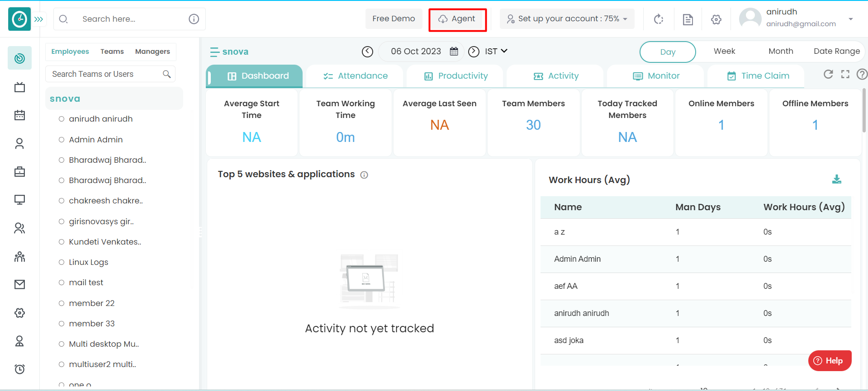The height and width of the screenshot is (391, 868).
Task: Select the Kundeti Venkates.. radio button
Action: (62, 242)
